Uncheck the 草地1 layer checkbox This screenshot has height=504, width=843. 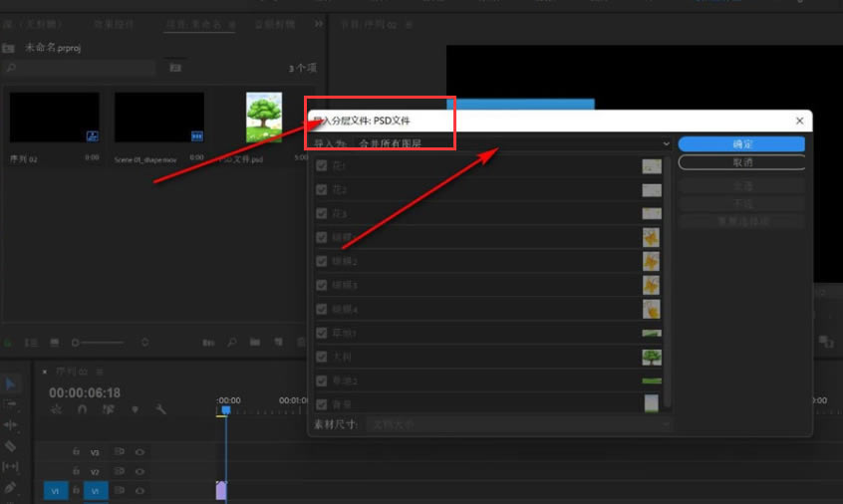tap(322, 333)
